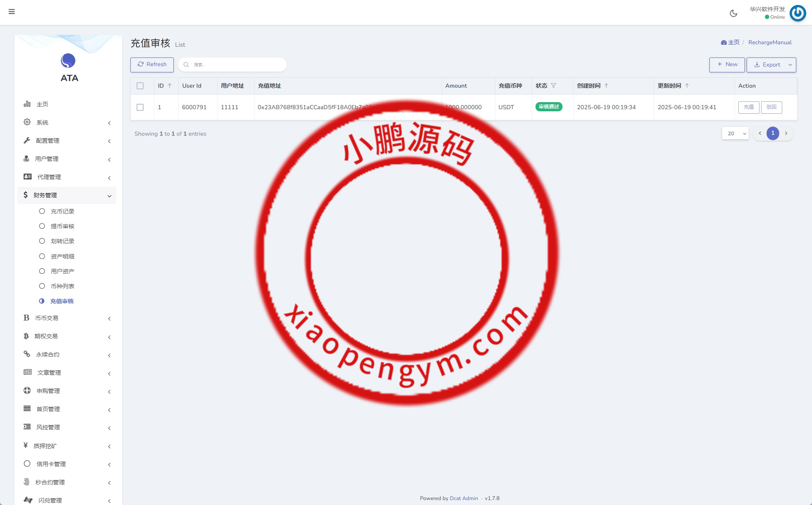Check the select-all header checkbox
Screen dimensions: 812x505
point(140,86)
